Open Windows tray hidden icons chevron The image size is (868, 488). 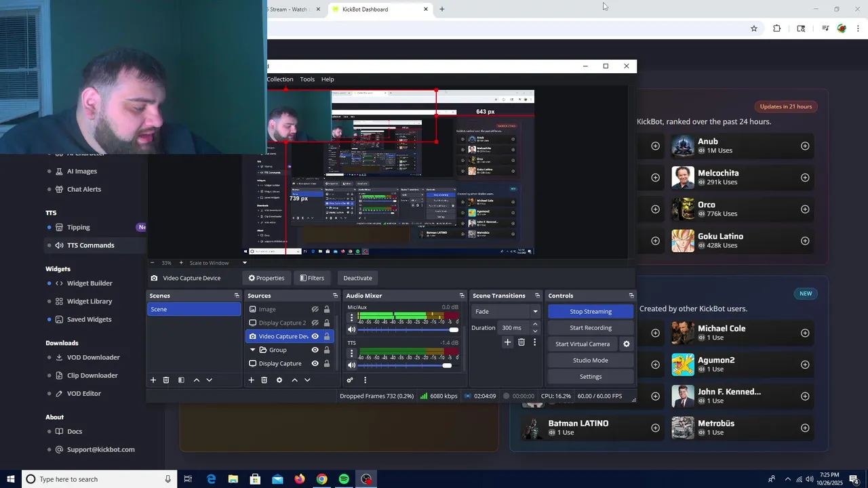pyautogui.click(x=788, y=479)
